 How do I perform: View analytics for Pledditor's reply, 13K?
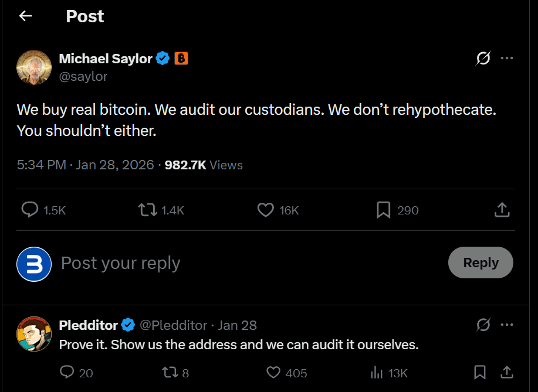point(375,372)
